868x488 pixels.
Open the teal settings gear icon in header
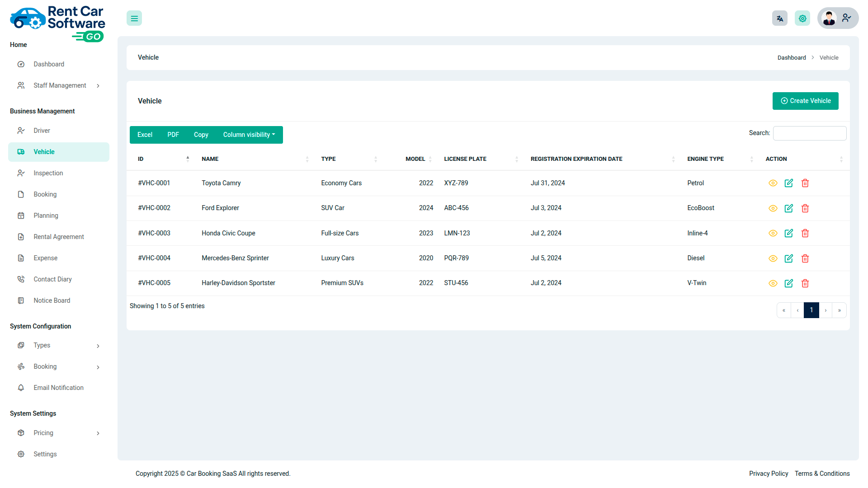tap(802, 19)
